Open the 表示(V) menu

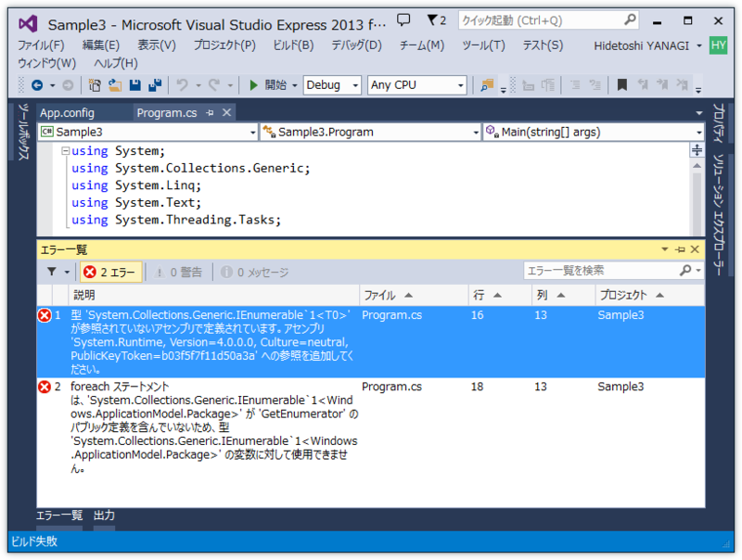[x=157, y=45]
